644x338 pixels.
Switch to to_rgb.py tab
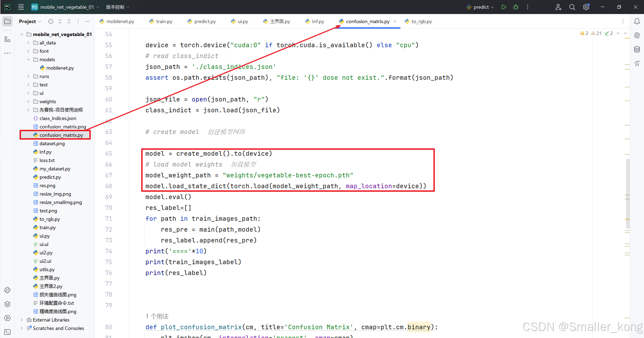[418, 21]
